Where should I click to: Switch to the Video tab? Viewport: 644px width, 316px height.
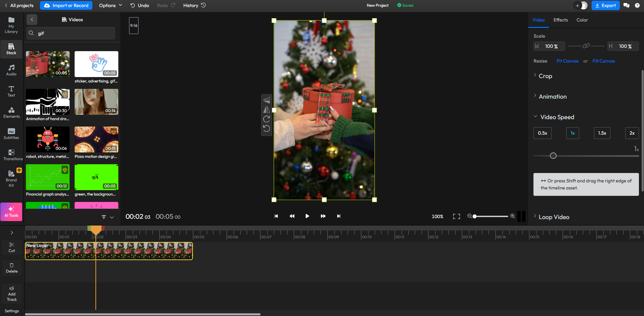[x=538, y=20]
